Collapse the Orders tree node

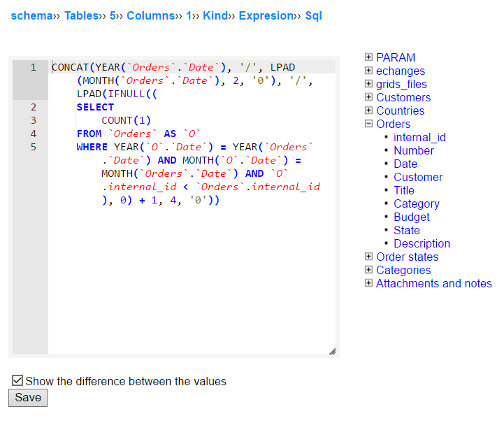tap(368, 124)
